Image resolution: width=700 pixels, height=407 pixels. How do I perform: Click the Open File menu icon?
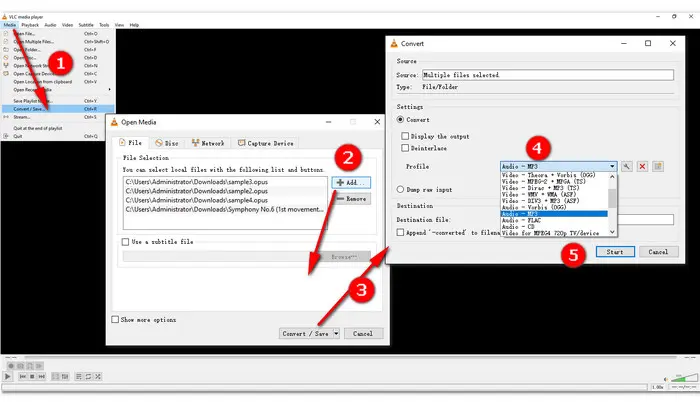pyautogui.click(x=6, y=33)
